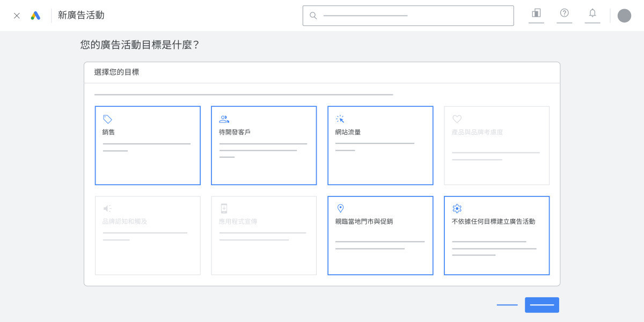Choose 不依據任何目標建立廣告活動 option
Image resolution: width=644 pixels, height=322 pixels.
coord(496,236)
